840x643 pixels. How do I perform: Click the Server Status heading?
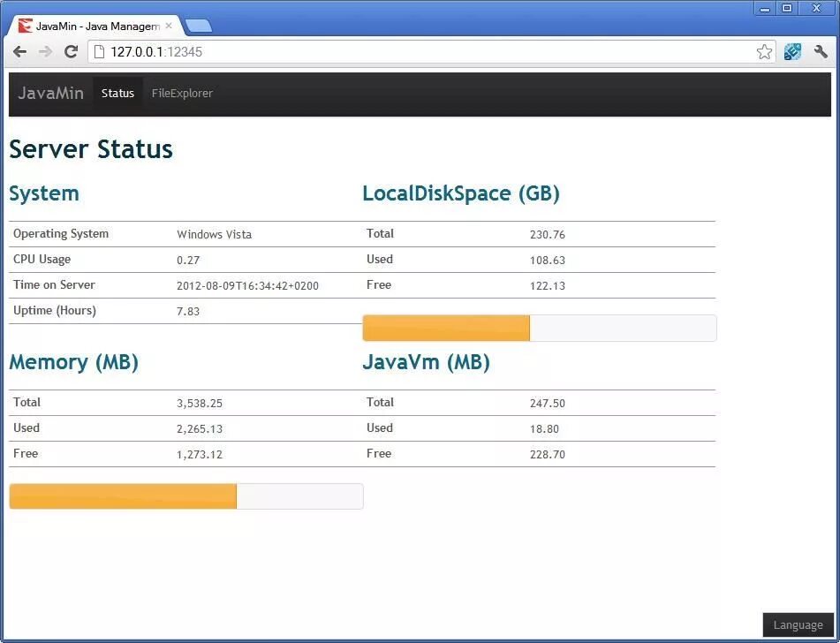coord(91,149)
